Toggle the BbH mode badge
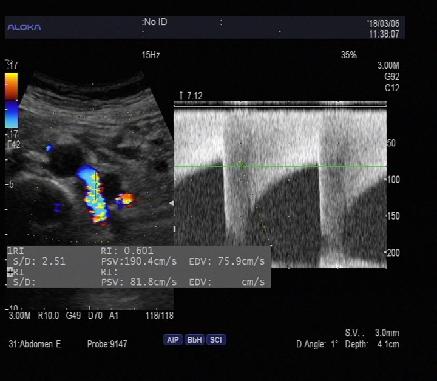Screen dimensions: 437x381 (194, 340)
